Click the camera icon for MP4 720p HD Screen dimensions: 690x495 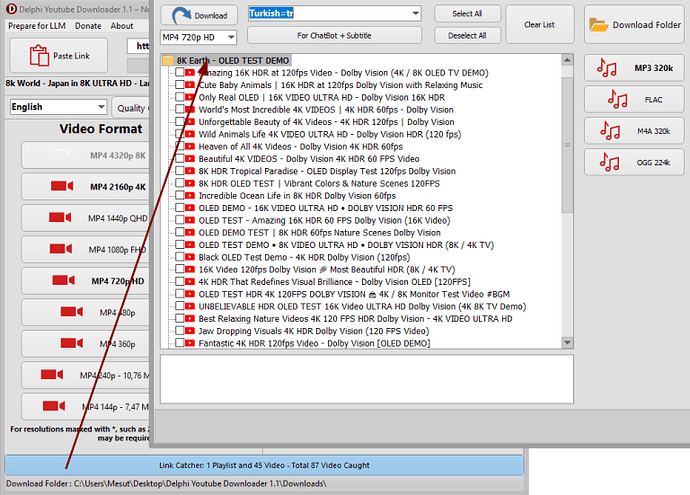point(63,280)
